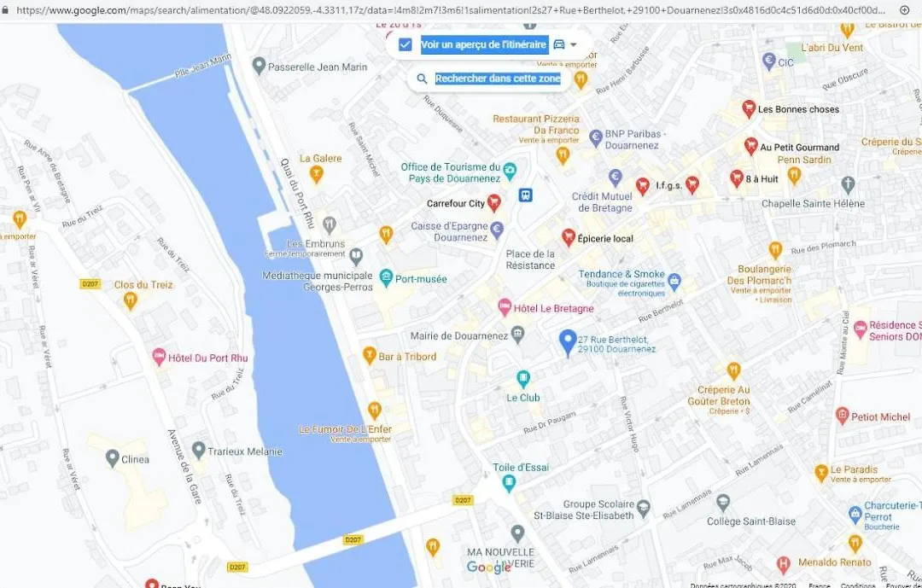
Task: Click the Les Bonnes choses store pin
Action: coord(749,108)
